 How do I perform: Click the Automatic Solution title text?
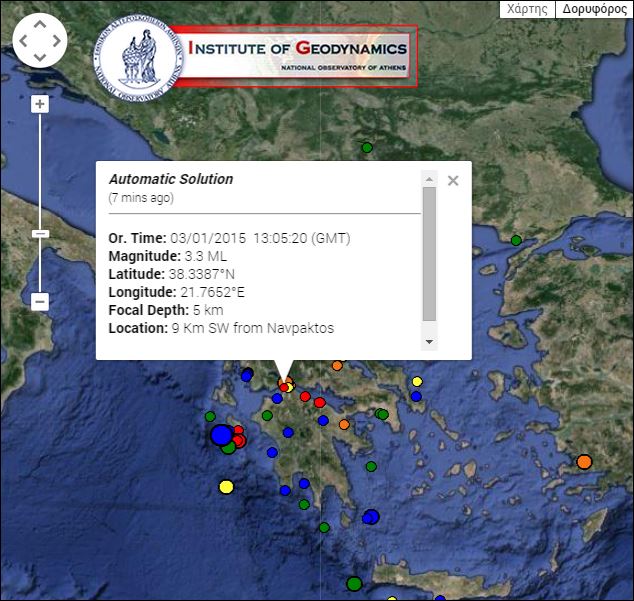click(171, 179)
